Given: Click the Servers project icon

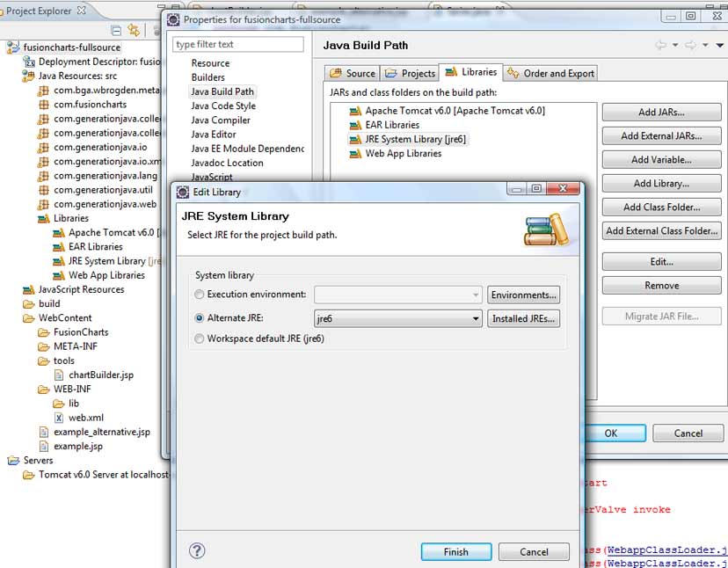Looking at the screenshot, I should [13, 461].
